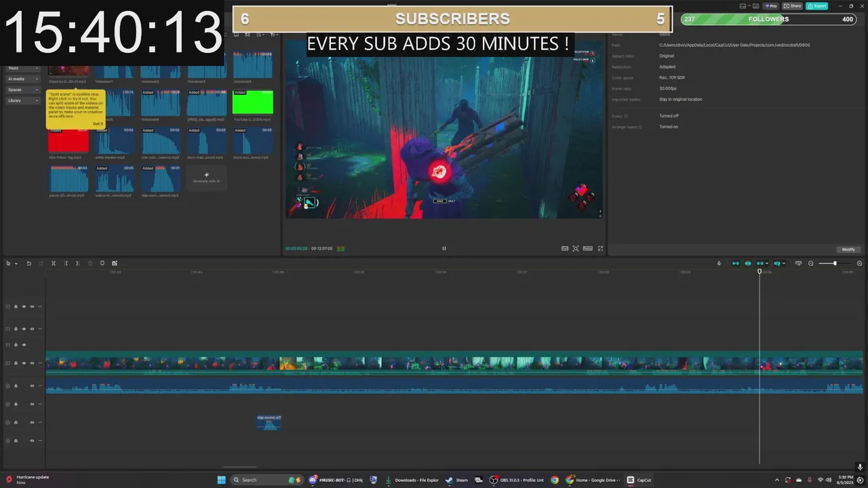Image resolution: width=868 pixels, height=488 pixels.
Task: Mute the audio track containing slap-sound clip
Action: [32, 422]
